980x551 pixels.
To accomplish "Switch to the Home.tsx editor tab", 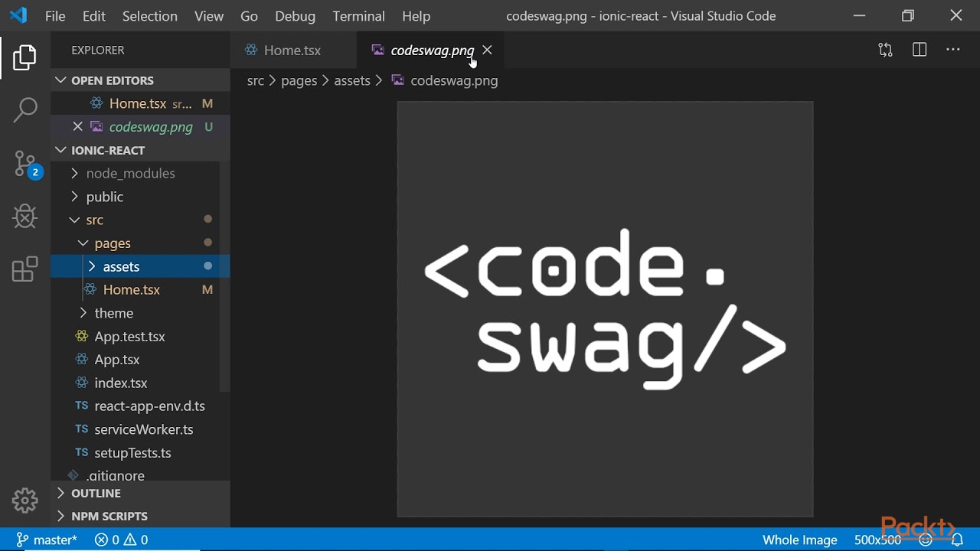I will (293, 51).
